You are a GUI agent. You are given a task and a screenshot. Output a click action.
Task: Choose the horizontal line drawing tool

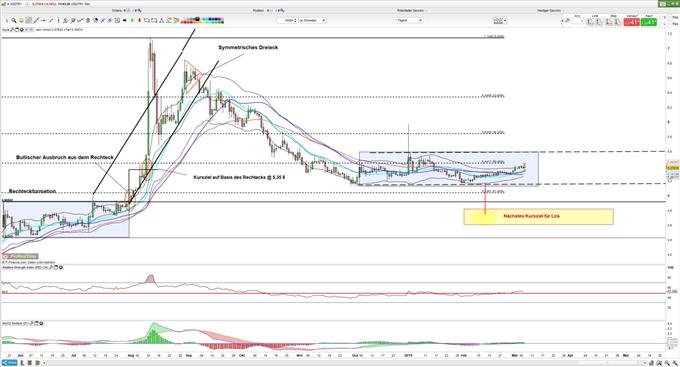[x=44, y=20]
